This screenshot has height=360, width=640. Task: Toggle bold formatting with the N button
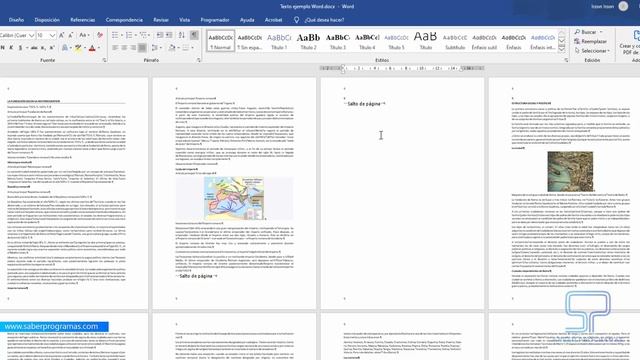[x=3, y=48]
